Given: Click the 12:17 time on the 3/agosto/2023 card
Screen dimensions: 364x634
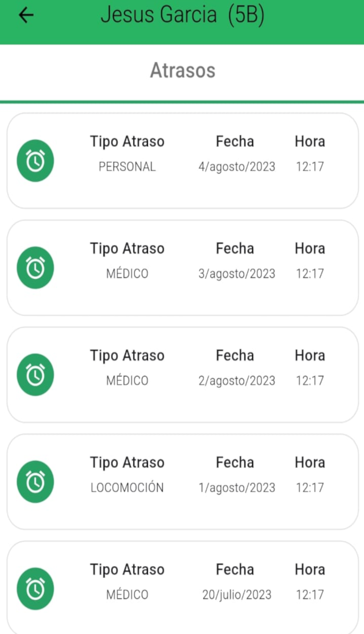Looking at the screenshot, I should (310, 274).
